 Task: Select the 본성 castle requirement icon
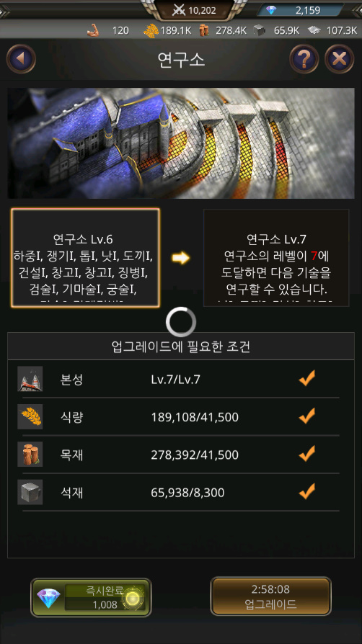[30, 379]
